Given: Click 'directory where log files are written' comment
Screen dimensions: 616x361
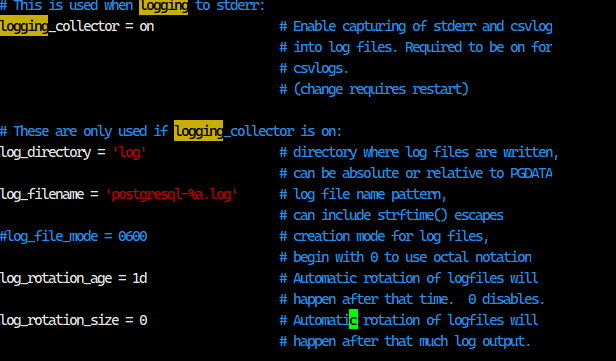Looking at the screenshot, I should tap(426, 152).
